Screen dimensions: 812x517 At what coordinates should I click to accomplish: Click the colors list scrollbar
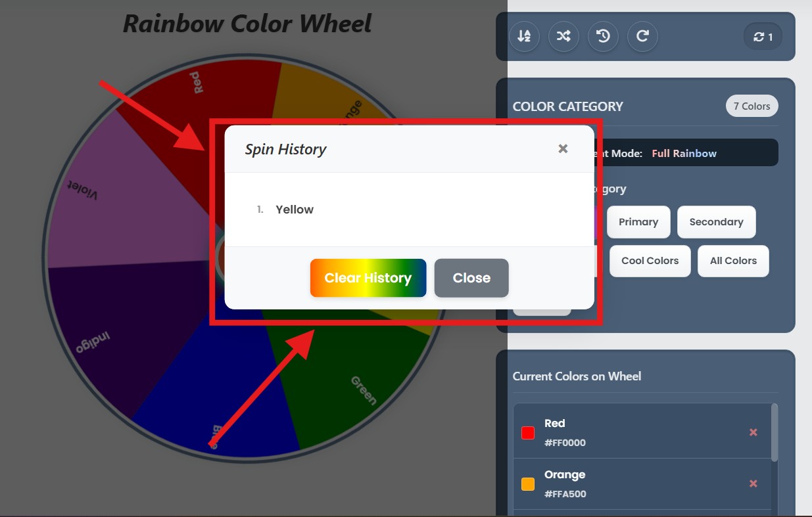775,432
